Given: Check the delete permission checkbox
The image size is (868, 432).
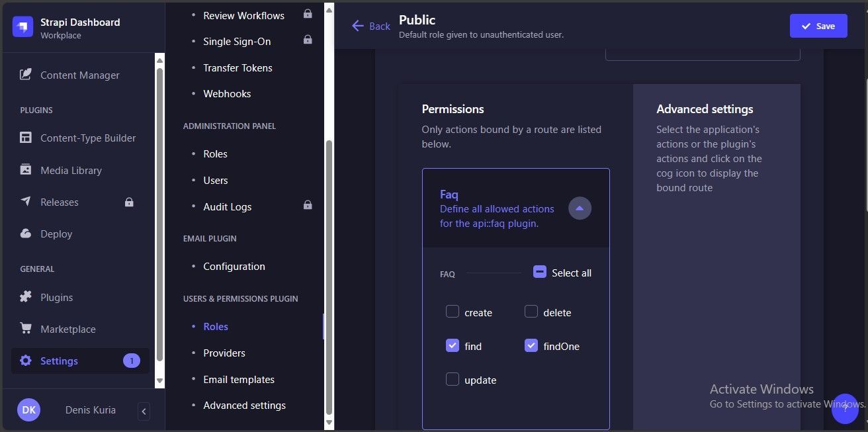Looking at the screenshot, I should (531, 312).
